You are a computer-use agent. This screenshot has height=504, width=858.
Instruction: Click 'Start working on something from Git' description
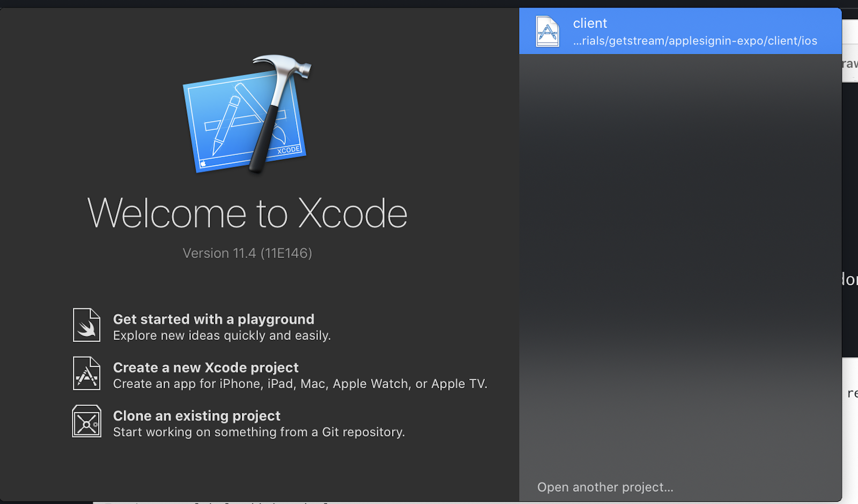(258, 432)
